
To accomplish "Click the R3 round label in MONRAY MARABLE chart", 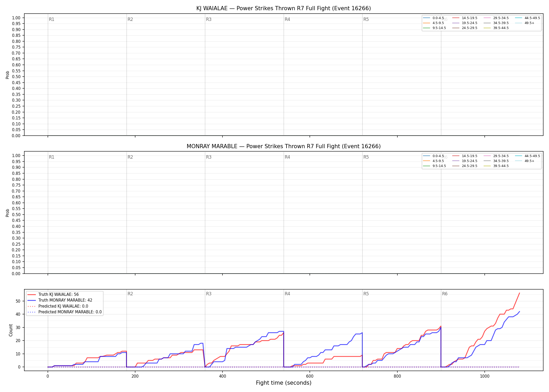I will [209, 157].
